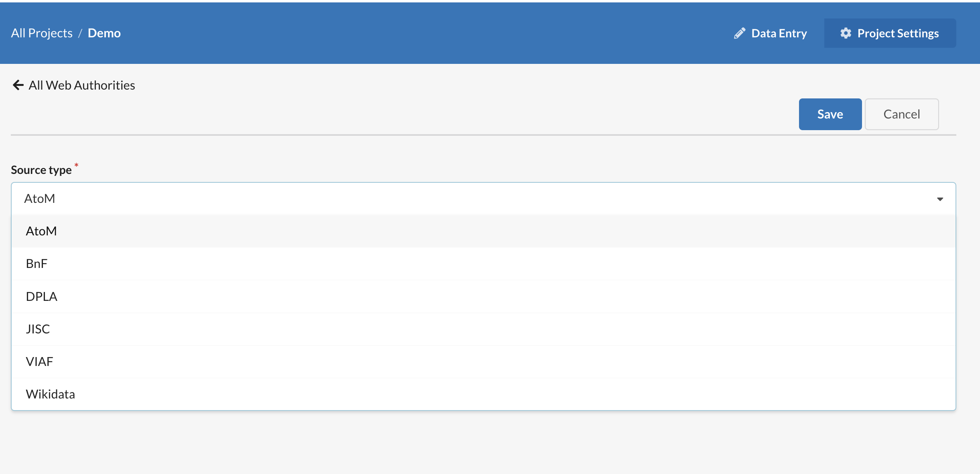Choose the VIAF option
The width and height of the screenshot is (980, 474).
(483, 362)
